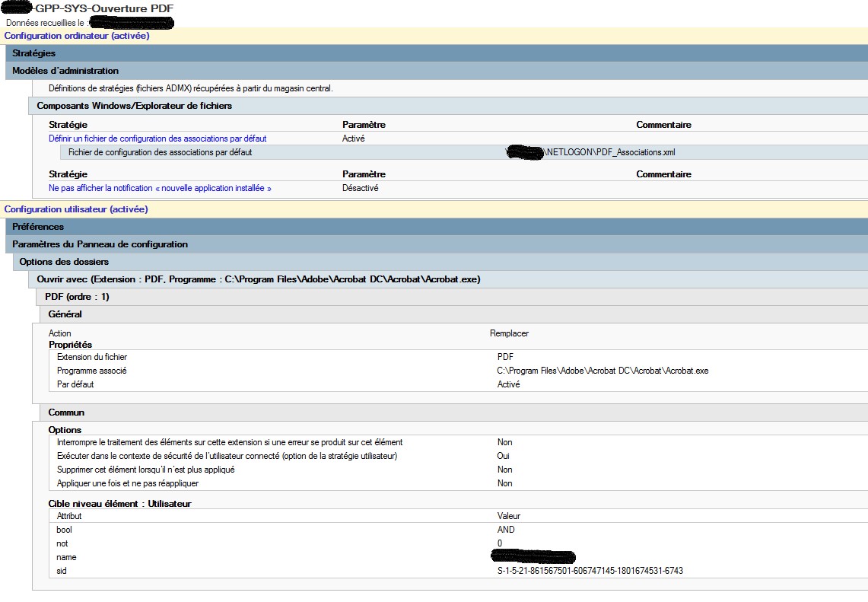This screenshot has width=868, height=602.
Task: Open 'Ne pas afficher la notification' policy link
Action: click(x=160, y=188)
